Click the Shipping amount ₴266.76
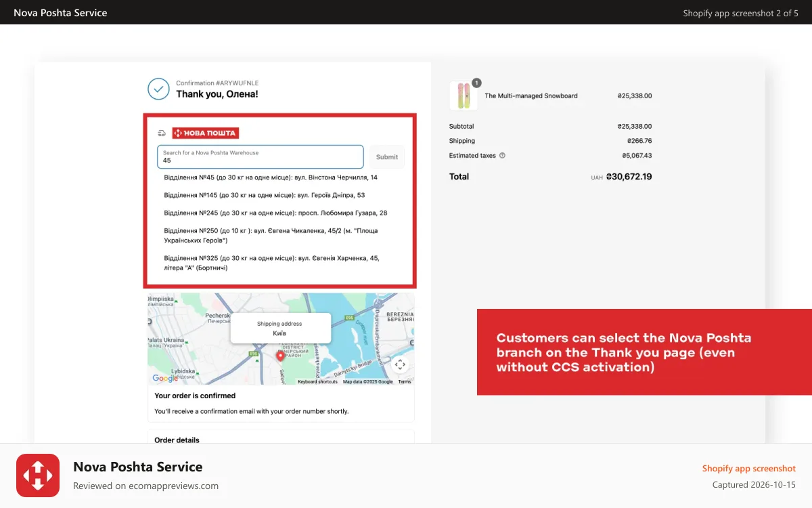This screenshot has height=508, width=812. [x=639, y=141]
